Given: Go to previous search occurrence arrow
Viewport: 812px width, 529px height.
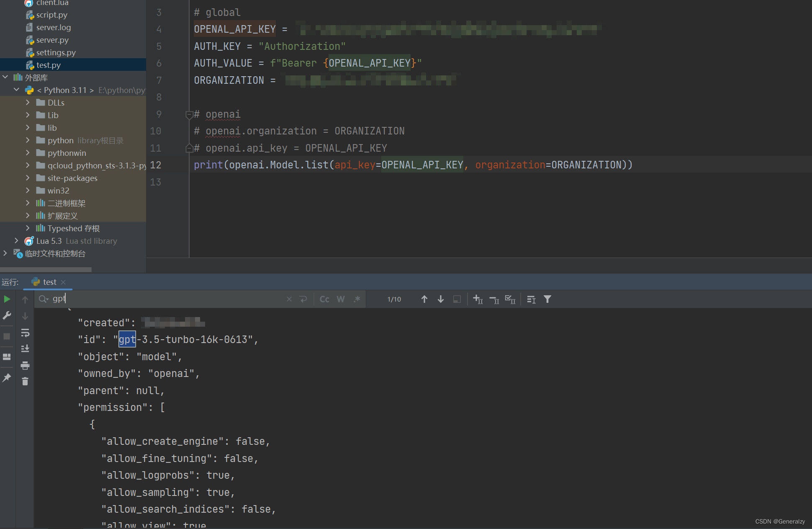Looking at the screenshot, I should tap(424, 299).
